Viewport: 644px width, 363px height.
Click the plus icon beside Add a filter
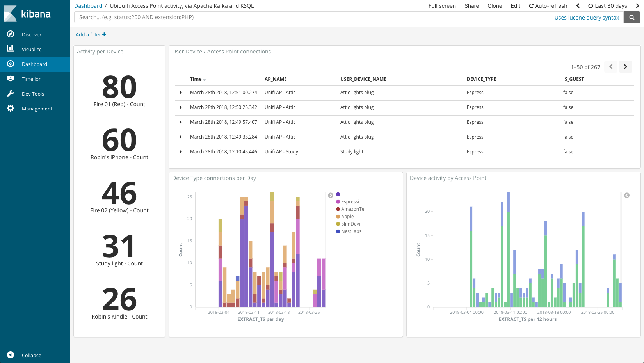(x=104, y=34)
